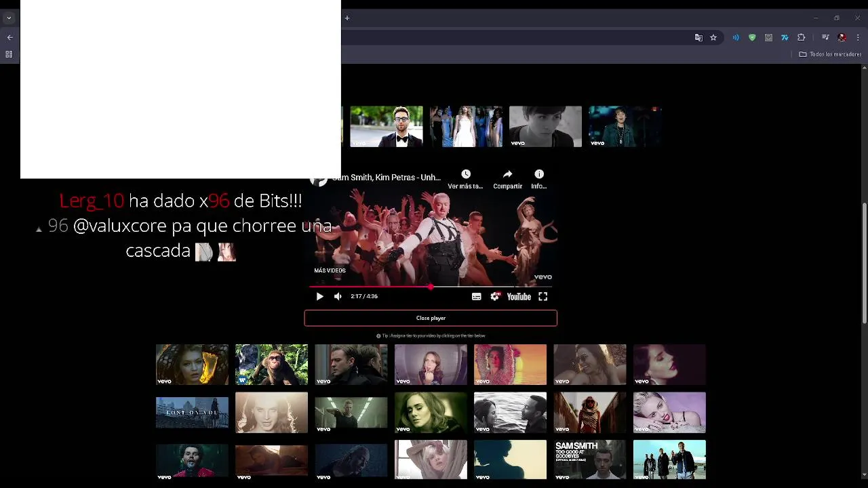This screenshot has height=488, width=868.
Task: Open the 7TV extension icon
Action: pyautogui.click(x=785, y=38)
